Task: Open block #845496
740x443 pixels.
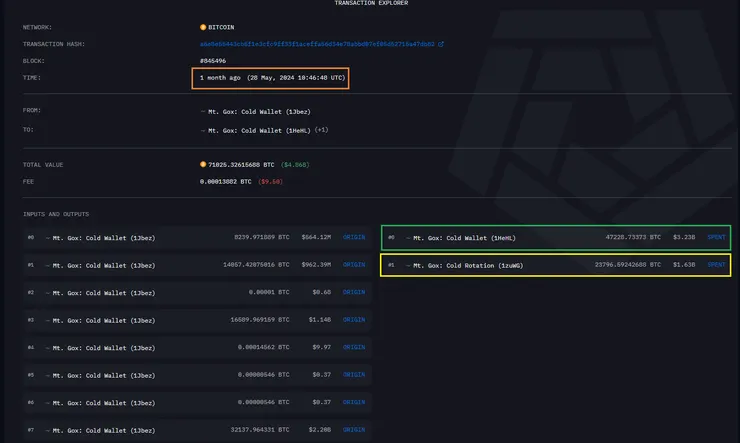Action: 213,61
